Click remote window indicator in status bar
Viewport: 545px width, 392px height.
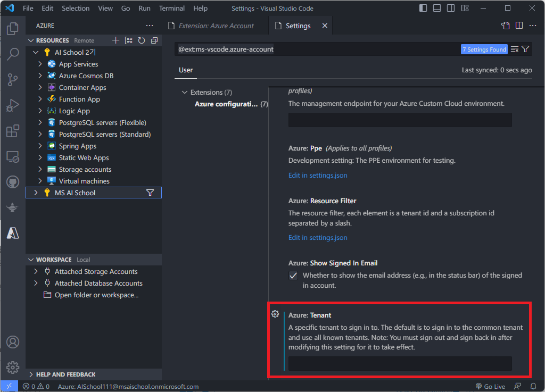(x=9, y=386)
